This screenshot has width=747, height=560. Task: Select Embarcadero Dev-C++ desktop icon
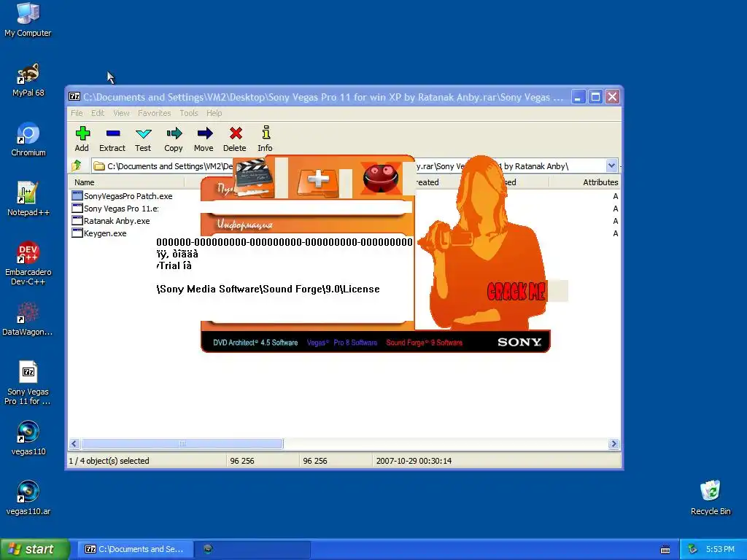tap(28, 264)
